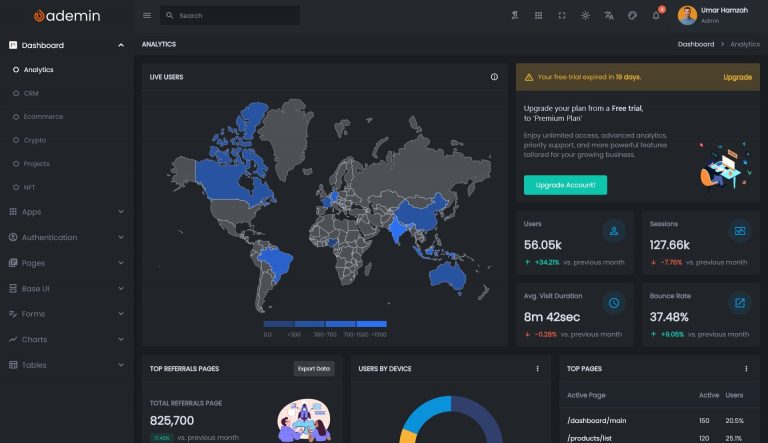Click the 37.48% Bounce Rate value
The height and width of the screenshot is (443, 768).
(x=669, y=317)
